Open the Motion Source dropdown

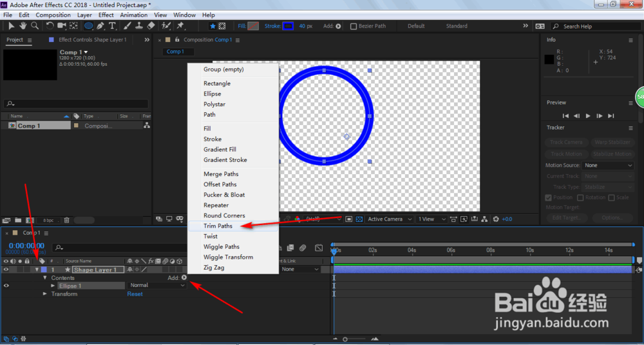608,165
